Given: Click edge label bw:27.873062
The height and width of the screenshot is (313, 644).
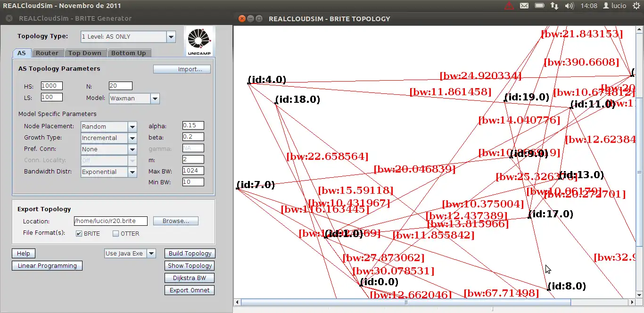Looking at the screenshot, I should (383, 258).
